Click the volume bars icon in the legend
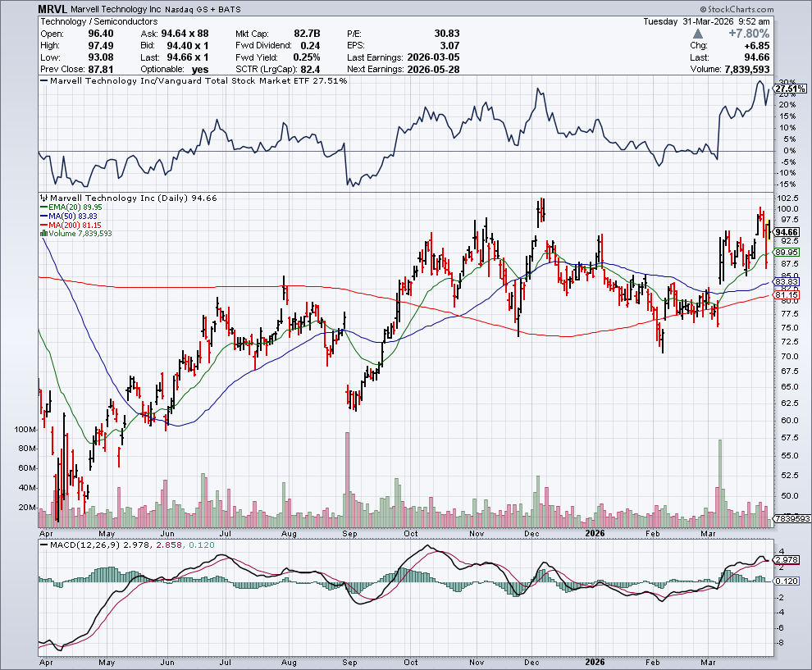 [x=43, y=233]
